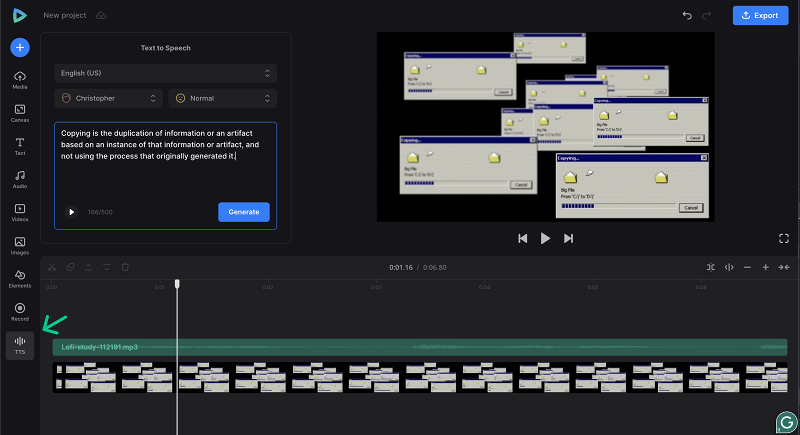This screenshot has width=800, height=435.
Task: Open the English (US) language dropdown
Action: tap(165, 73)
